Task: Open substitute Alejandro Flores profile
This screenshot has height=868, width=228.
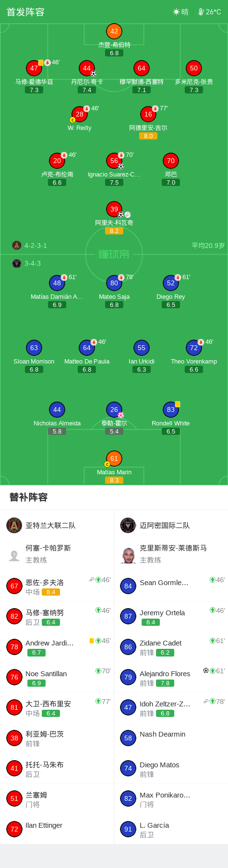Action: tap(171, 677)
